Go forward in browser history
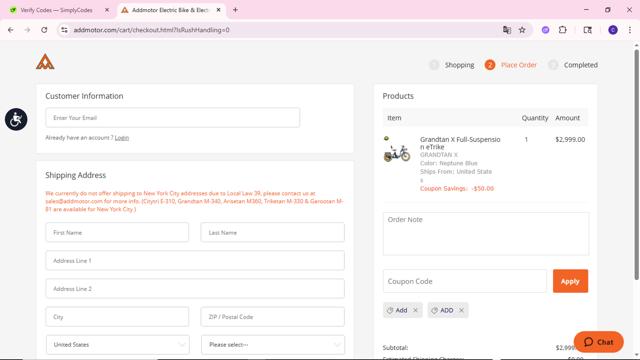The height and width of the screenshot is (360, 640). click(x=27, y=30)
